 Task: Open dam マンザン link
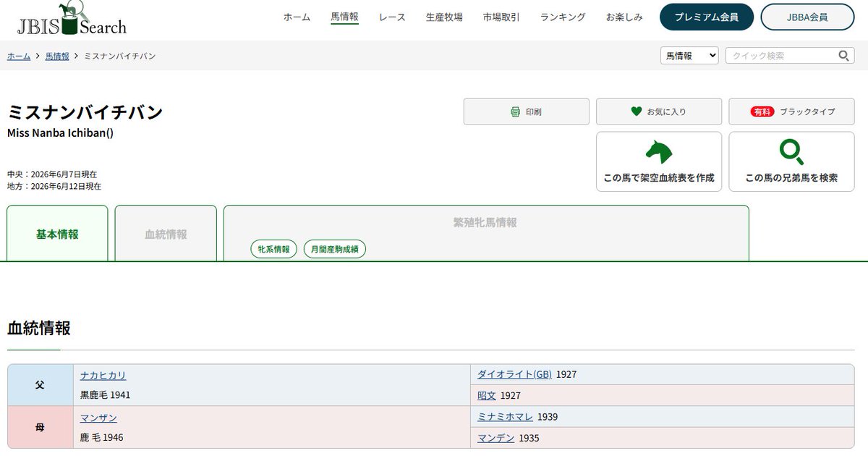click(x=98, y=418)
